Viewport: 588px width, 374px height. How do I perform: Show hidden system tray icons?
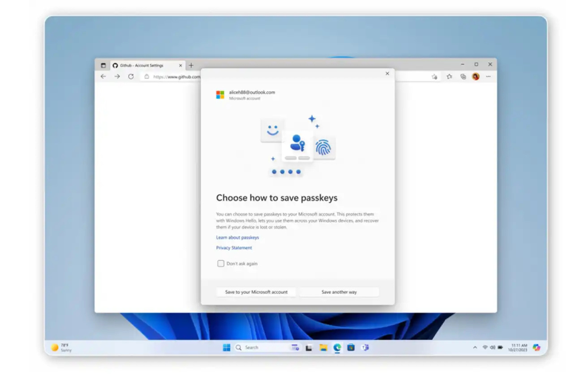tap(475, 347)
